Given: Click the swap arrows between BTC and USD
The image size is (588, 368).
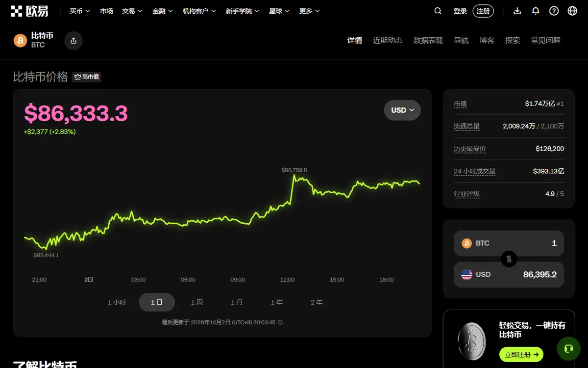Looking at the screenshot, I should (509, 259).
